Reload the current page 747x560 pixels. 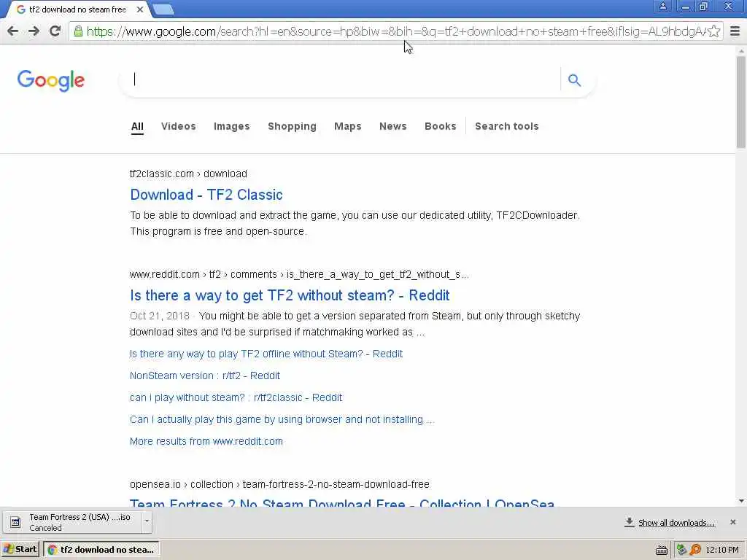(55, 31)
